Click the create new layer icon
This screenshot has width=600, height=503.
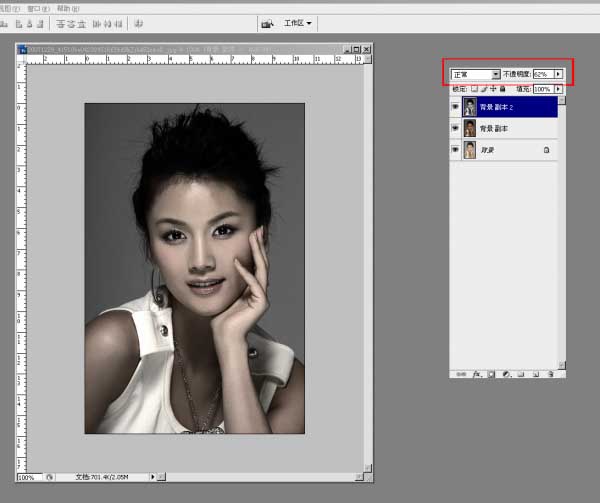pyautogui.click(x=536, y=374)
